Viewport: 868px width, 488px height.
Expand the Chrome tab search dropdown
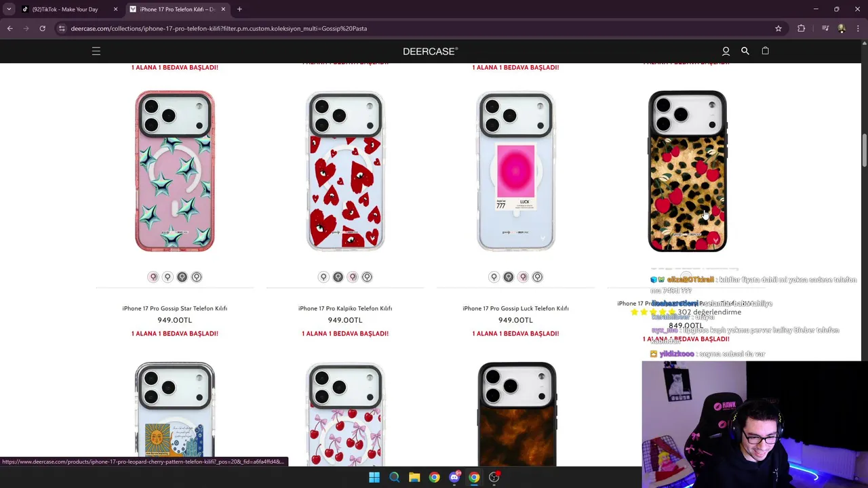click(9, 9)
